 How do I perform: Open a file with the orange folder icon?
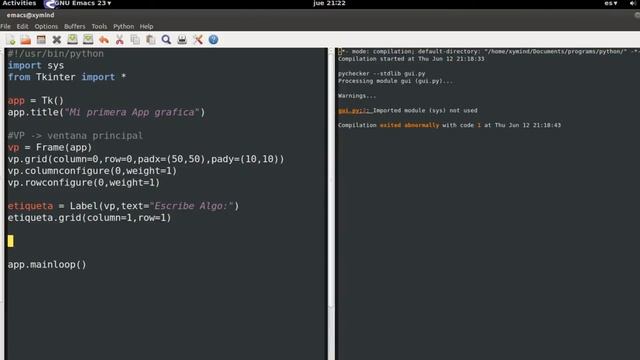pyautogui.click(x=26, y=40)
